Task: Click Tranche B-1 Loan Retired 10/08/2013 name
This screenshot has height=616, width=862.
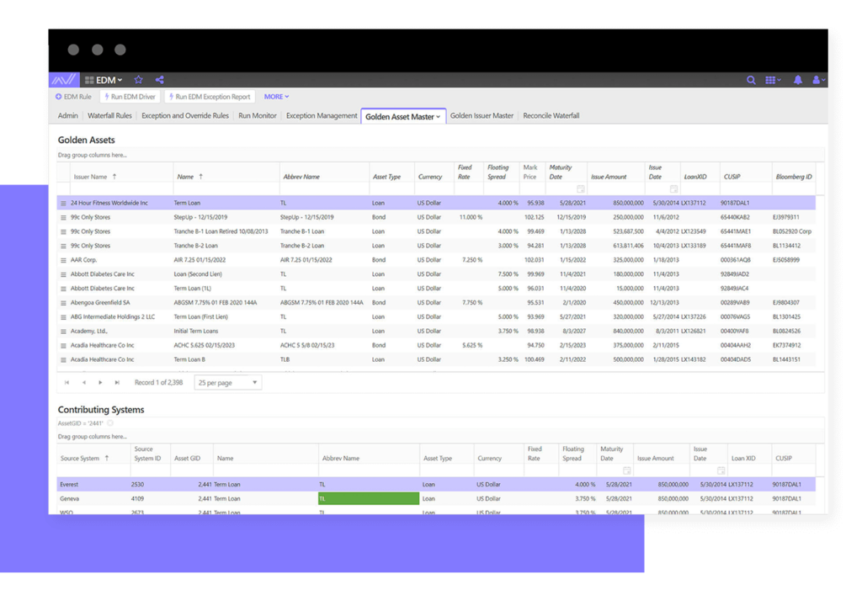Action: point(221,232)
